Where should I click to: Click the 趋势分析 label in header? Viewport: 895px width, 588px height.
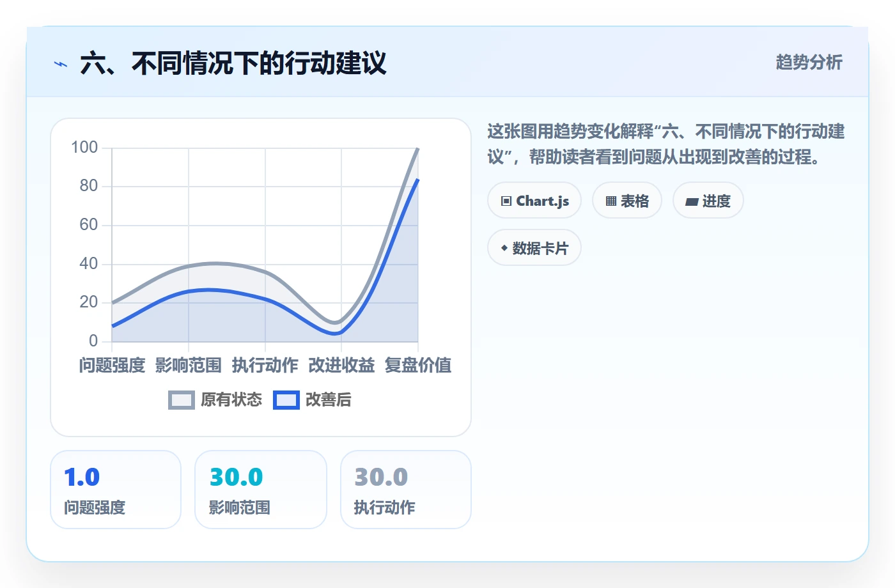pos(809,63)
